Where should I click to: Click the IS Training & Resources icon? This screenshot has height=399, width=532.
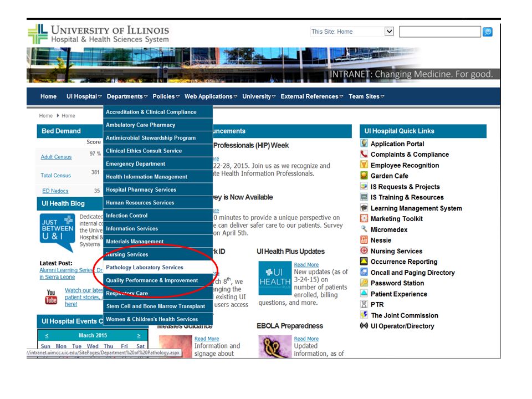[364, 197]
